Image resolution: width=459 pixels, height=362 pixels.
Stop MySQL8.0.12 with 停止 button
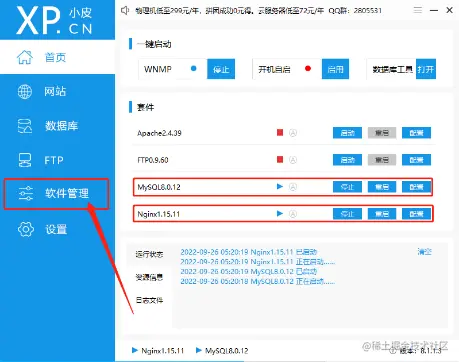[x=347, y=187]
